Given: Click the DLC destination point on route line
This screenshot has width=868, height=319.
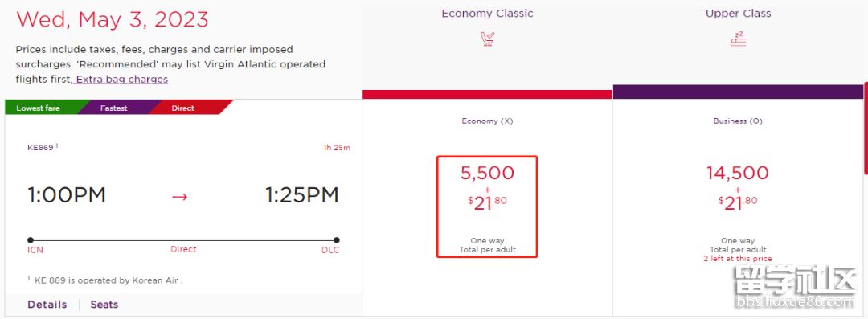Looking at the screenshot, I should point(337,240).
